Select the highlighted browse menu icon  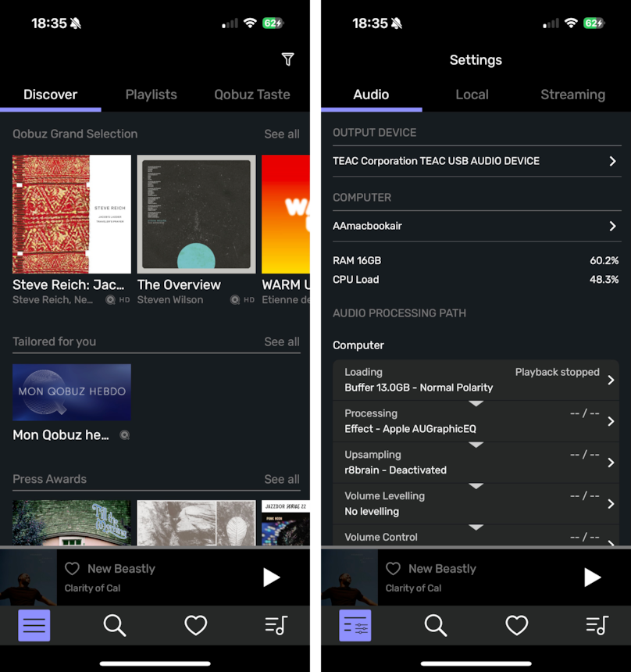[34, 625]
